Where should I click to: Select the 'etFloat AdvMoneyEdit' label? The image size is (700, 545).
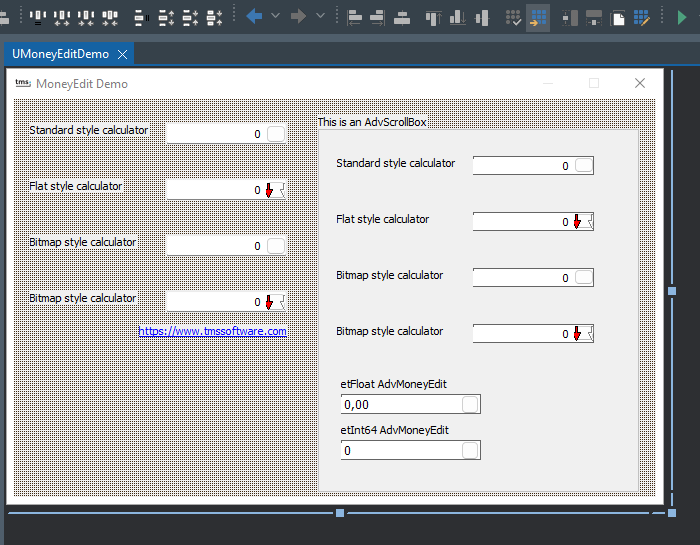pos(393,384)
